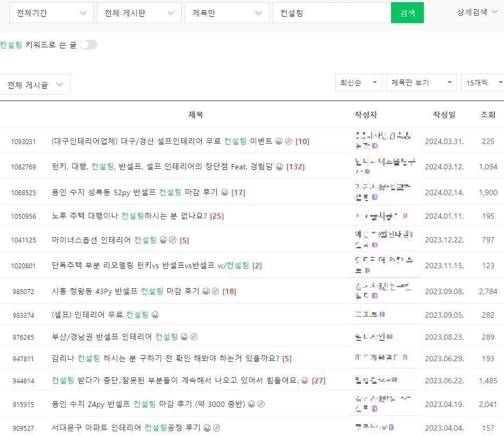Viewport: 504px width, 436px height.
Task: Open post 감리나 컨설팅 하시는 분 구하기
Action: pos(166,358)
